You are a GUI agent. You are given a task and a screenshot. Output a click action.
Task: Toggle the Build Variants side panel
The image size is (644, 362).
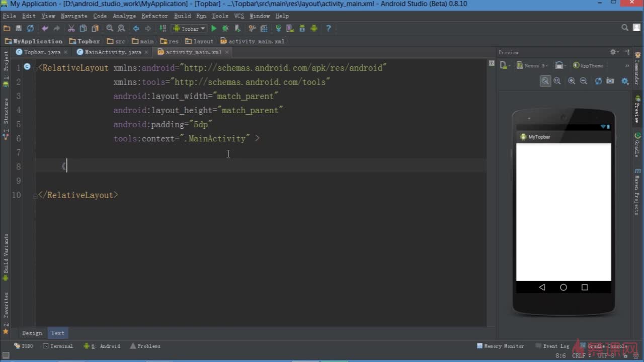(6, 256)
